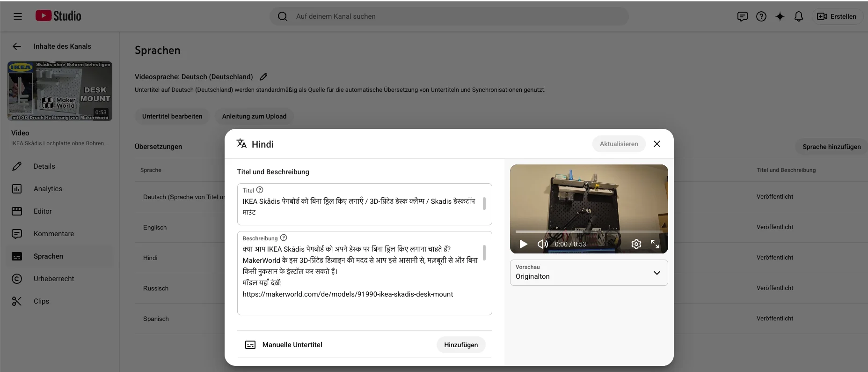The image size is (868, 372).
Task: Click the Aktualisieren button in Hindi dialog
Action: pos(619,144)
